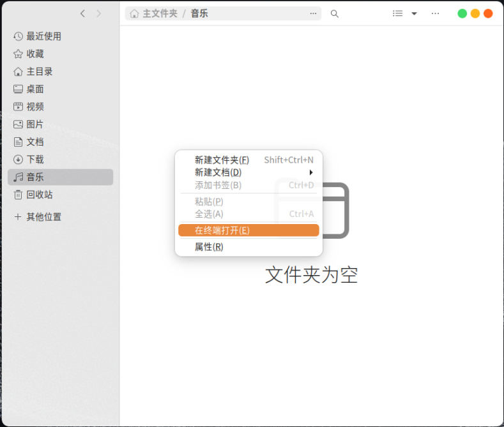Choose 新建文件夹 in the context menu

pyautogui.click(x=222, y=160)
